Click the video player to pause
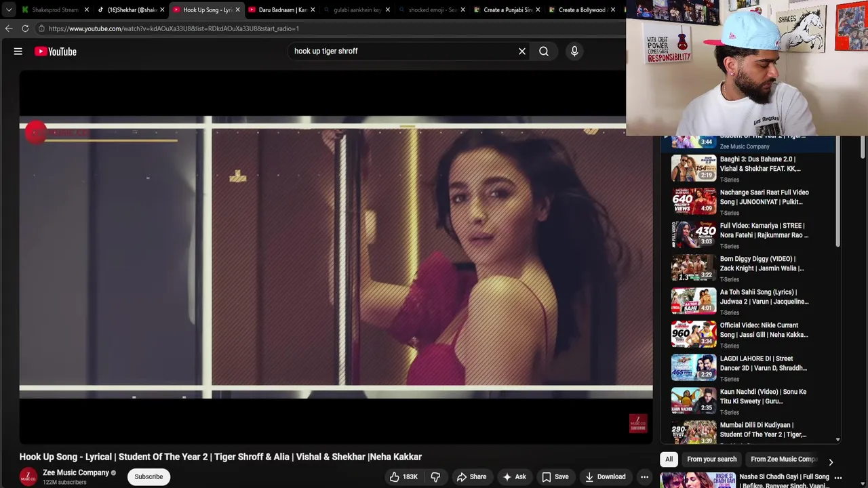The image size is (868, 488). coord(336,258)
